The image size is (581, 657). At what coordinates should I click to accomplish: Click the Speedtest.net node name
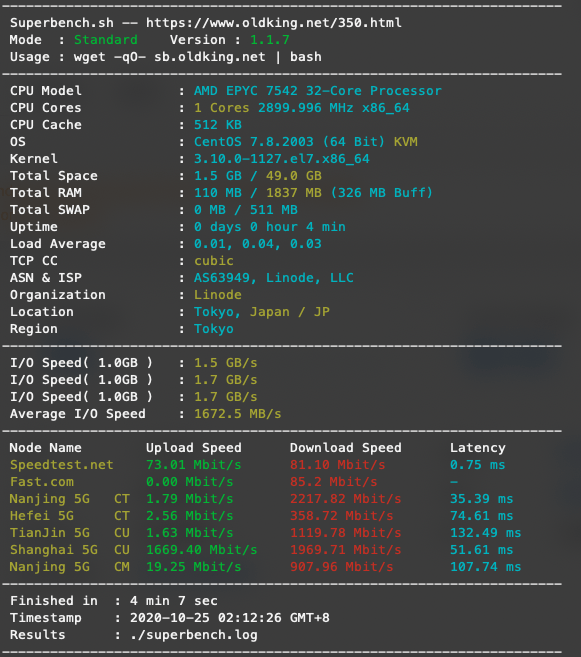click(62, 465)
